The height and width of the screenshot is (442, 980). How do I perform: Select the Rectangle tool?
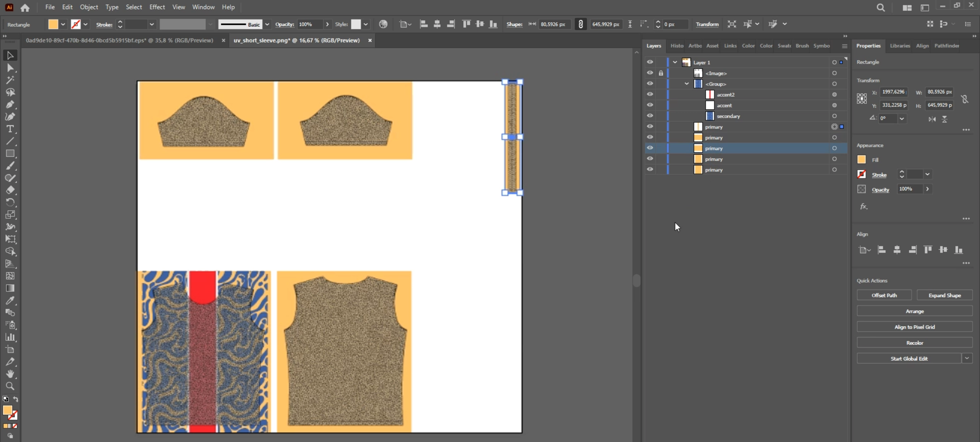coord(10,154)
